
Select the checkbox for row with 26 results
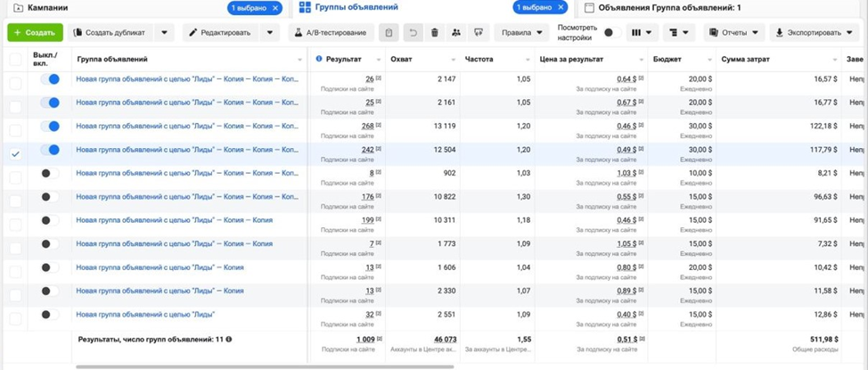(x=15, y=84)
